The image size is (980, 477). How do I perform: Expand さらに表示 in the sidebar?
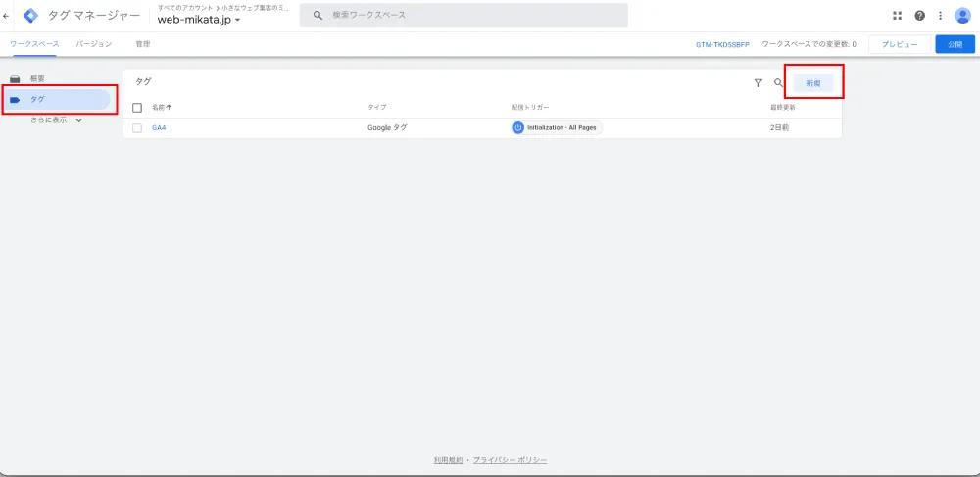[56, 119]
